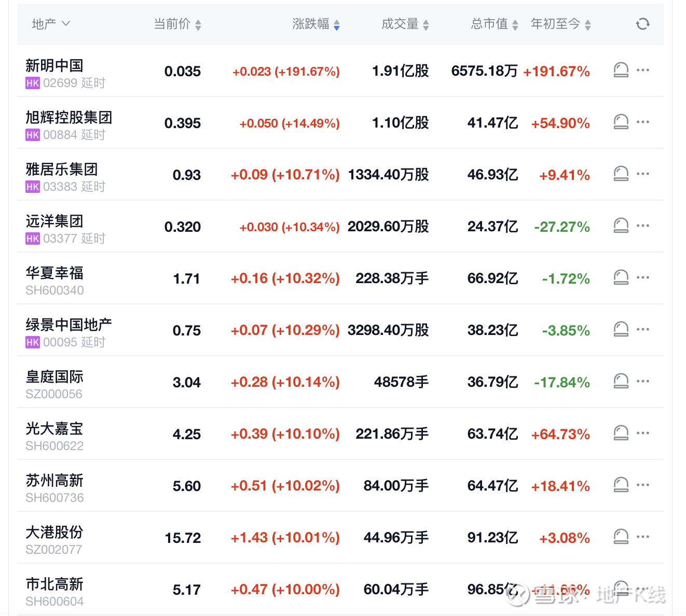Sort by 总市值 column

tap(494, 24)
